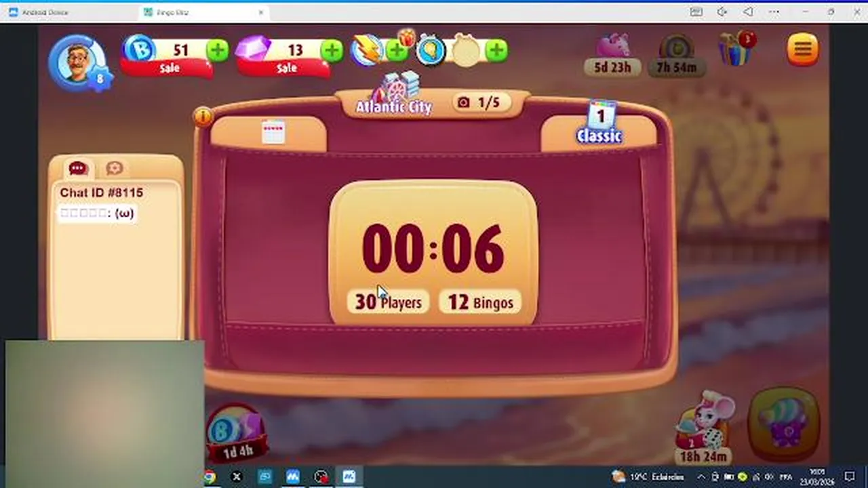Open the gems Sale banner
The width and height of the screenshot is (868, 488).
pyautogui.click(x=286, y=68)
